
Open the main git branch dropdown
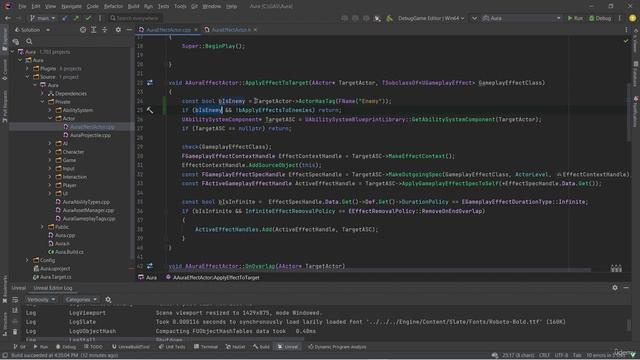coord(42,18)
